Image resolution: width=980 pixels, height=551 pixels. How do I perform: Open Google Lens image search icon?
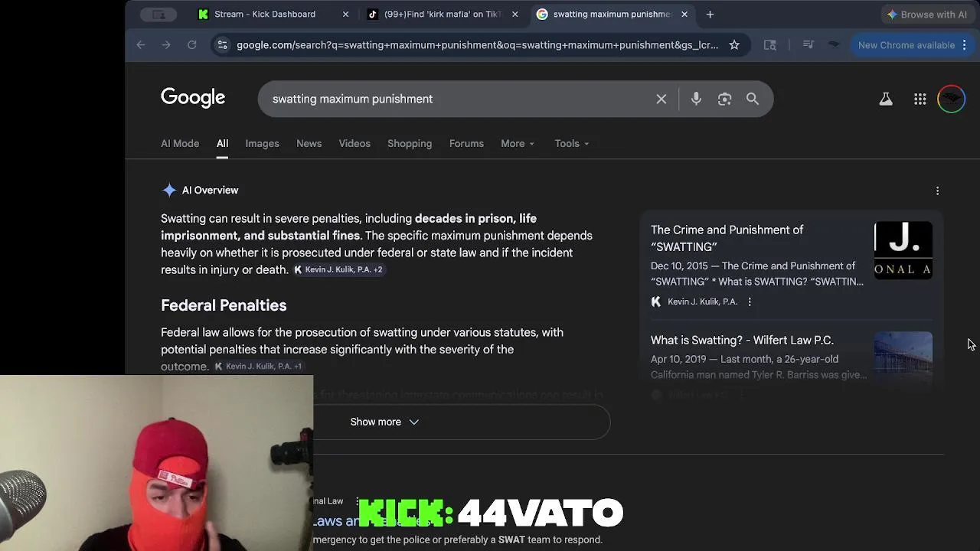pos(724,99)
